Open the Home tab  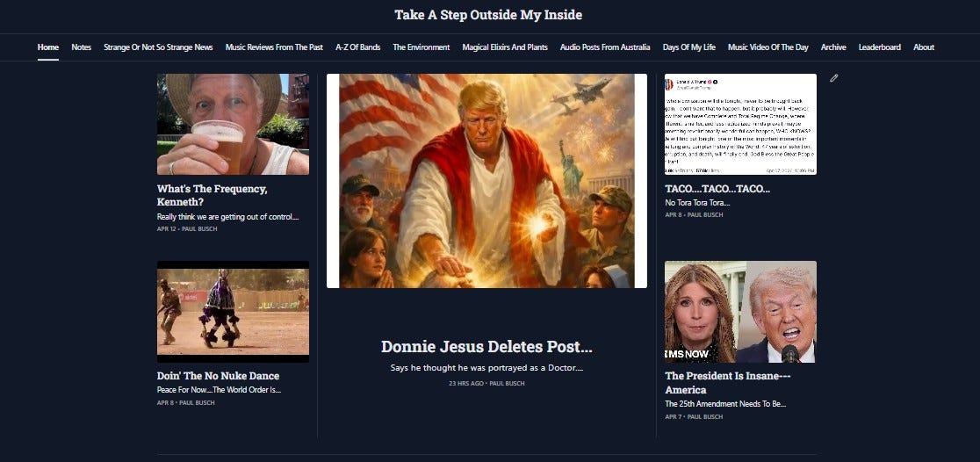[x=48, y=47]
